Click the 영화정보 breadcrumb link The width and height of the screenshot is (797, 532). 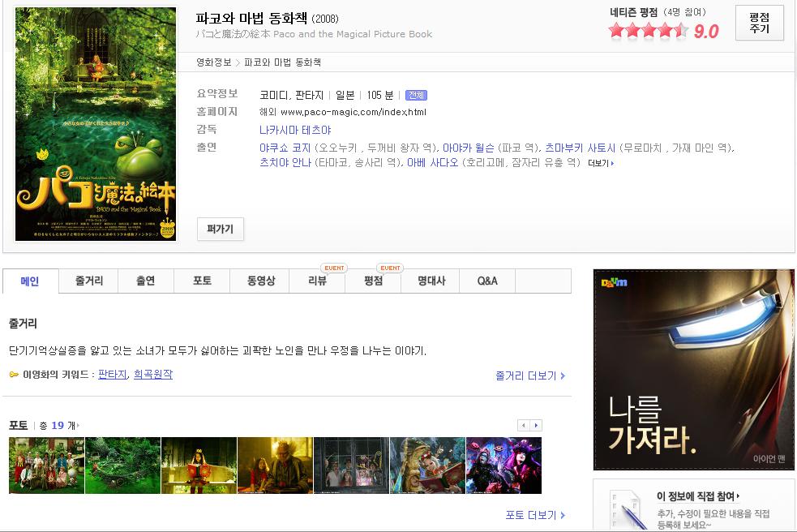tap(213, 62)
